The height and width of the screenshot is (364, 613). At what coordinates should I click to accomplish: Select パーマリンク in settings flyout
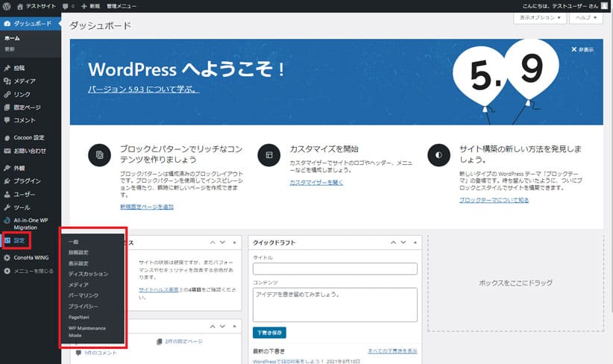pos(84,295)
